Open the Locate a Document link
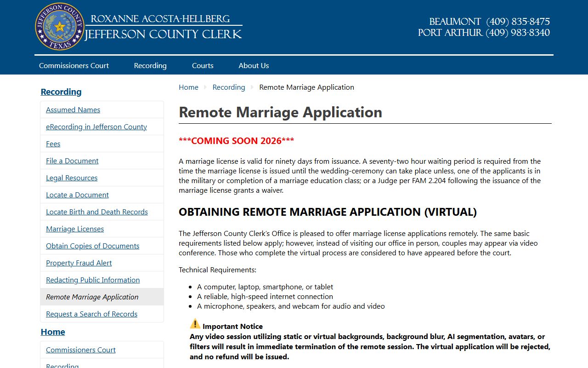The width and height of the screenshot is (588, 368). pos(77,195)
